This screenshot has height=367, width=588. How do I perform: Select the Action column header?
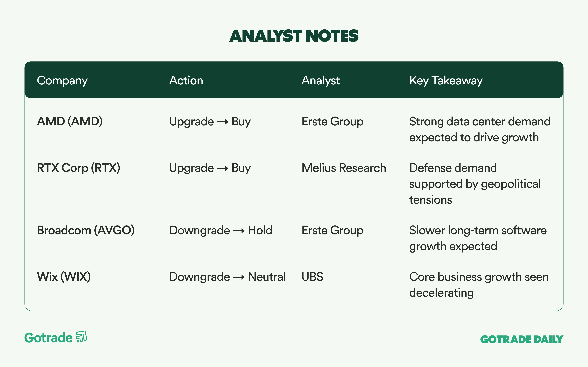(x=186, y=80)
